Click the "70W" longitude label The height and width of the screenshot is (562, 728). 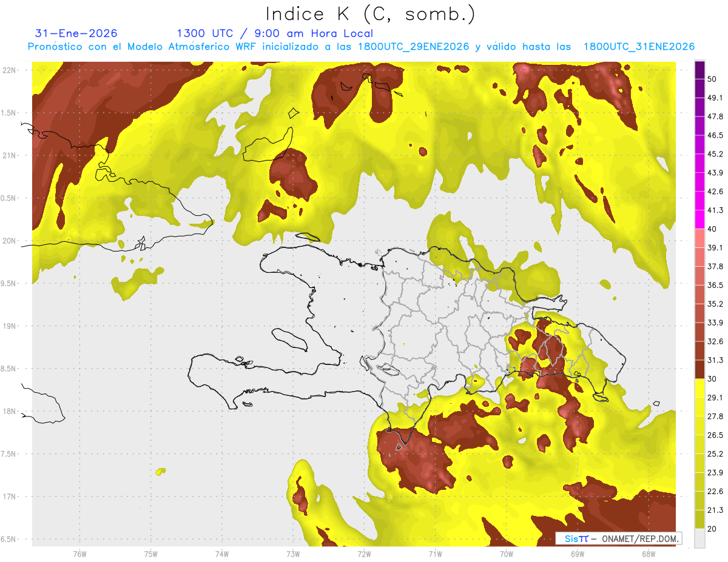(507, 554)
